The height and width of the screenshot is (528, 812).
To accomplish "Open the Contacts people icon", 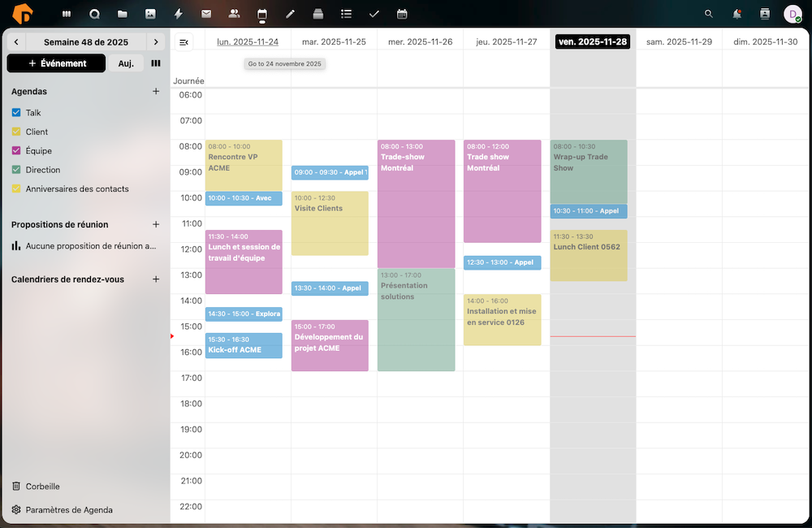I will 234,14.
